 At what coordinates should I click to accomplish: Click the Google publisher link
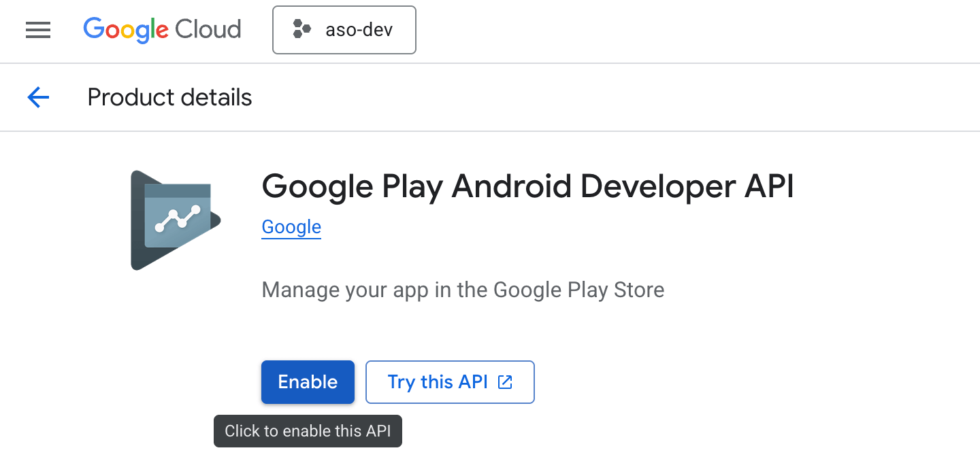[291, 226]
